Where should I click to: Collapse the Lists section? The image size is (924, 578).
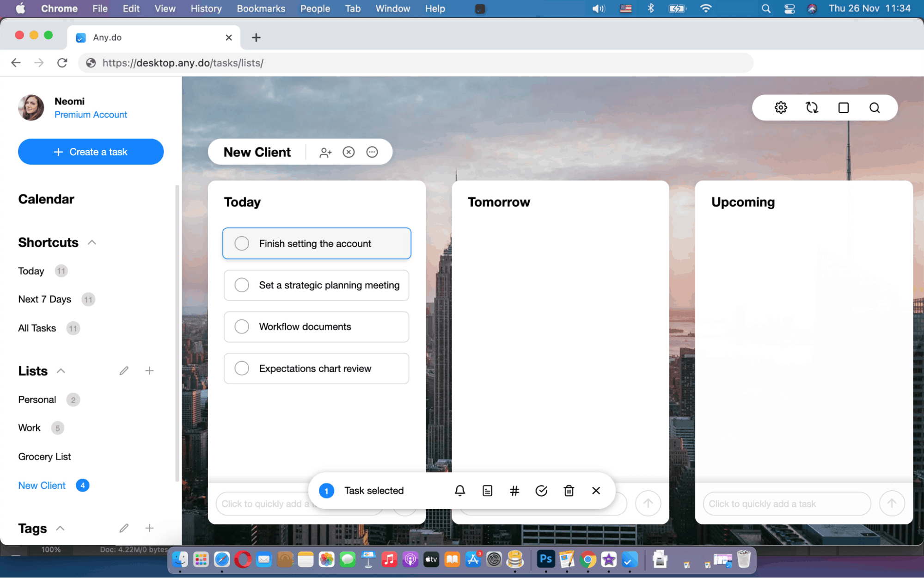(61, 371)
